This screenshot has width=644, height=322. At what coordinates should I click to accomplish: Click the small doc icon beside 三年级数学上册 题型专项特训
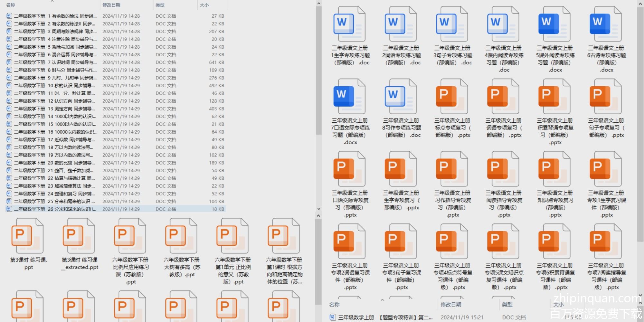tap(332, 317)
